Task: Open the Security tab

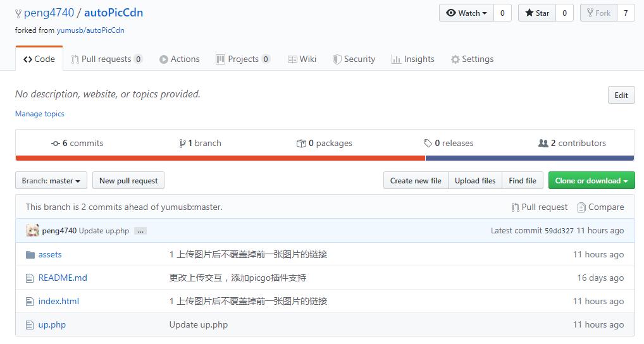Action: click(x=354, y=59)
